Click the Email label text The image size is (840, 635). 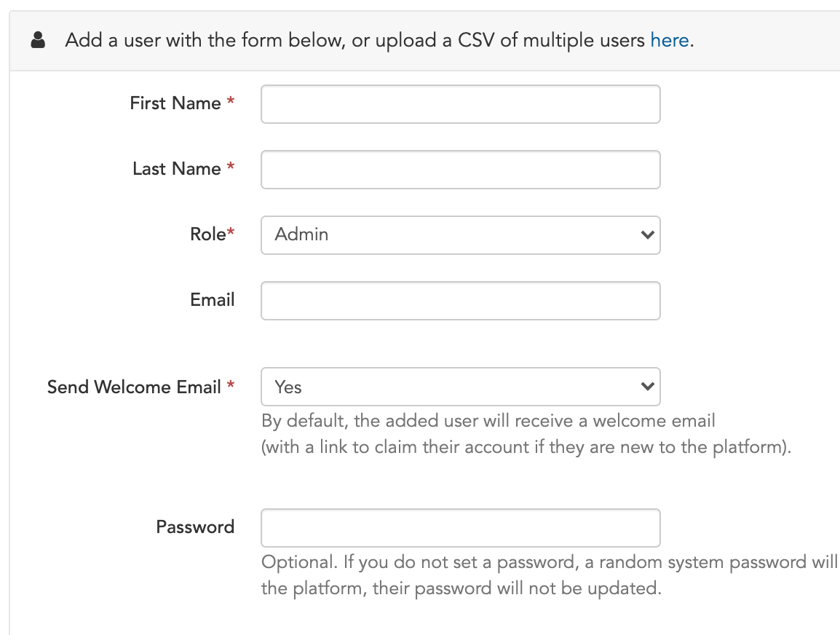click(x=212, y=299)
